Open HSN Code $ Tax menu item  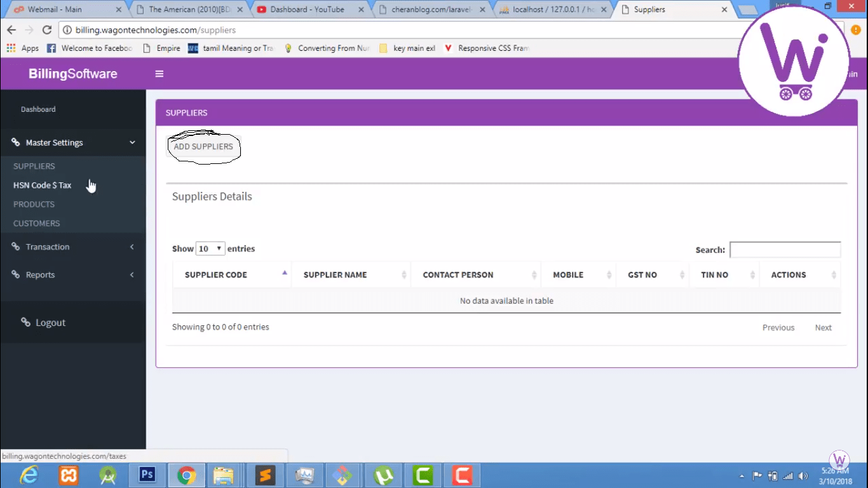point(43,185)
